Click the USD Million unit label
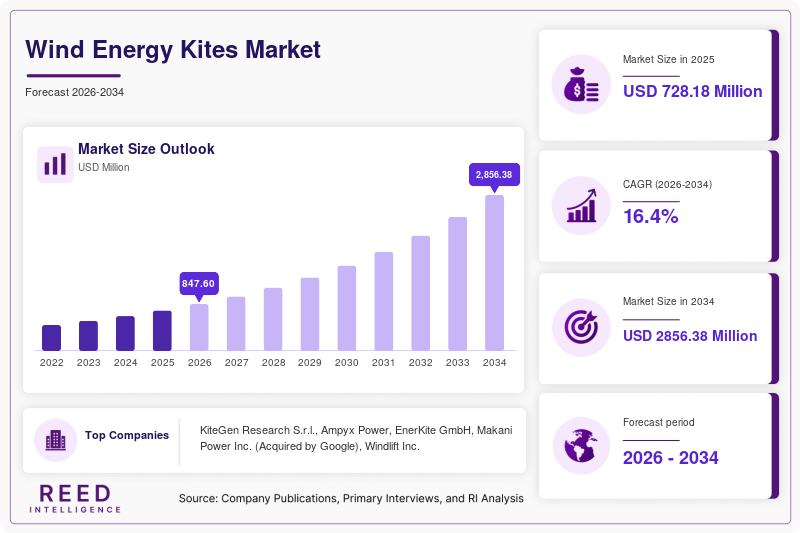Screen dimensions: 800x533 (x=104, y=167)
